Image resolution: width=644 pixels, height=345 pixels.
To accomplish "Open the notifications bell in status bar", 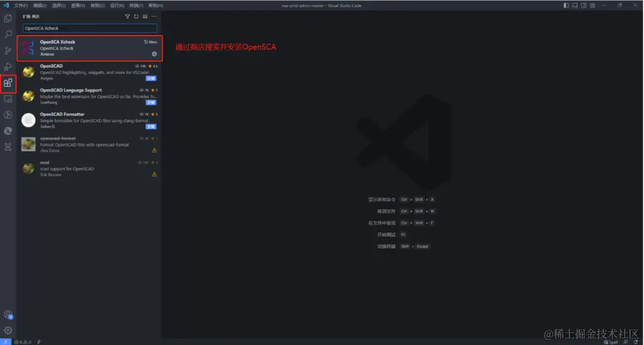I will point(636,341).
